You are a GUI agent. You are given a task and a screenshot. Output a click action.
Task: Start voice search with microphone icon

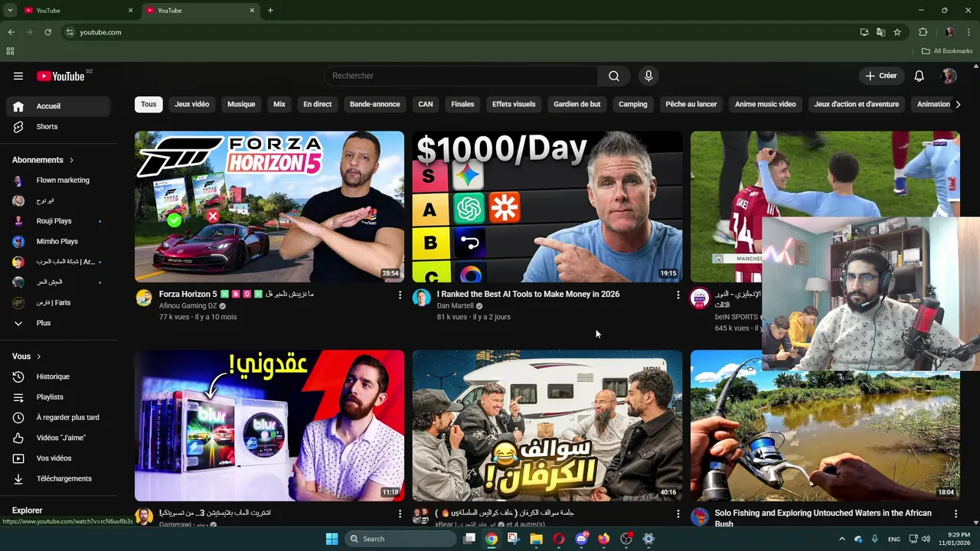point(648,76)
